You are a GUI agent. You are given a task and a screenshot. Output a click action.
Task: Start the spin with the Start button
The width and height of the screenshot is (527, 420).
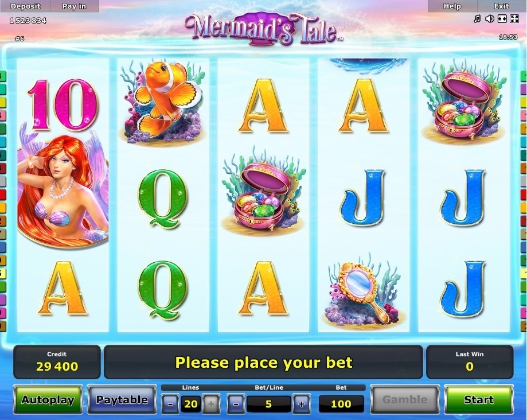[479, 399]
